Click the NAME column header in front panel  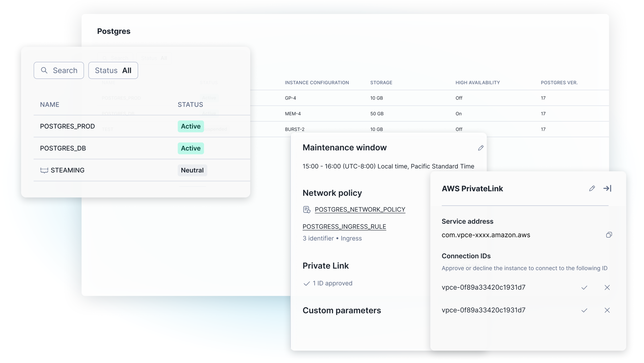[50, 105]
